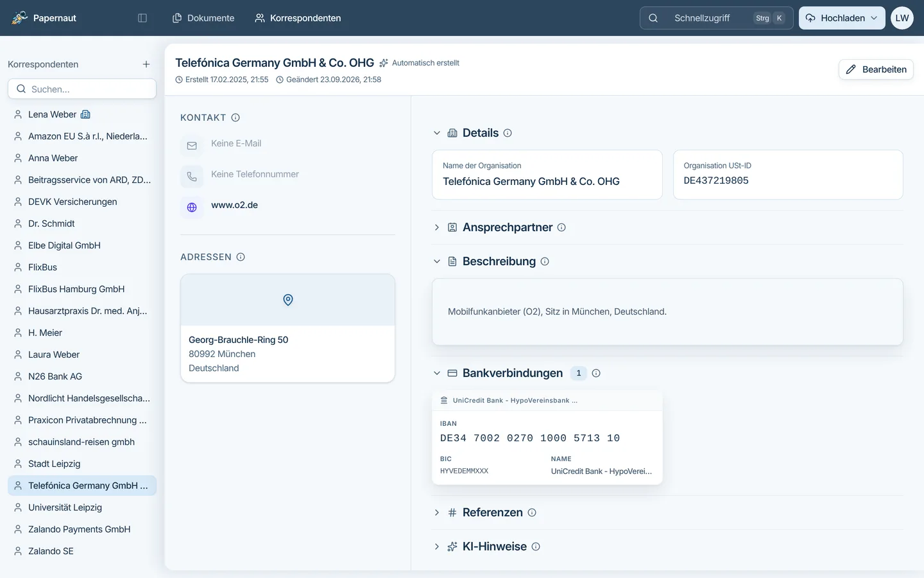Select Stadt Leipzig in the list
This screenshot has width=924, height=578.
click(82, 464)
